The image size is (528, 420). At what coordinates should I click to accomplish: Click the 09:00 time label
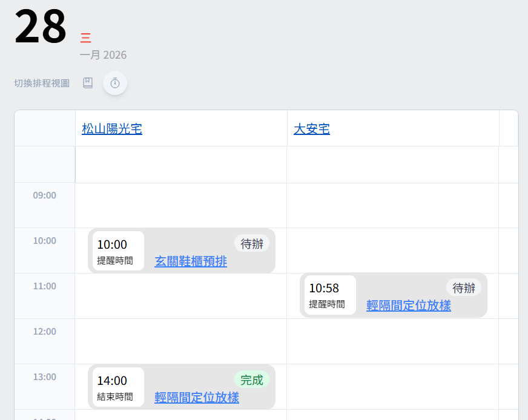point(45,195)
